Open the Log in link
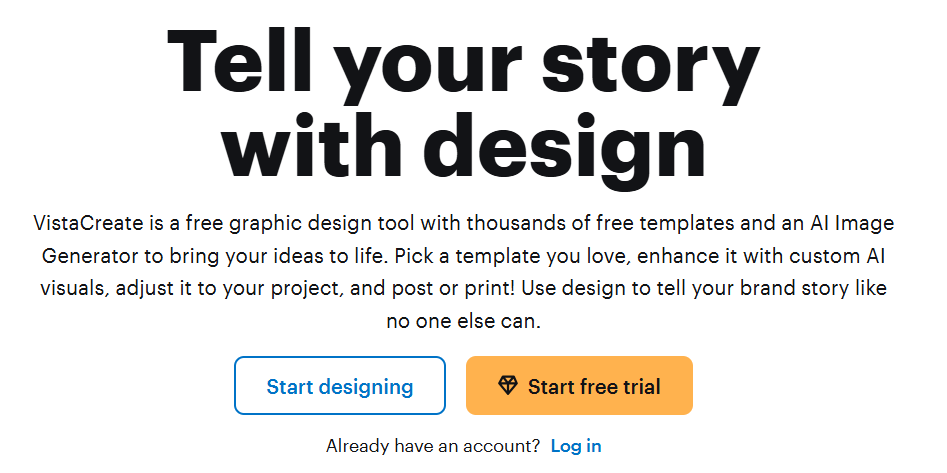947x473 pixels. click(x=576, y=446)
